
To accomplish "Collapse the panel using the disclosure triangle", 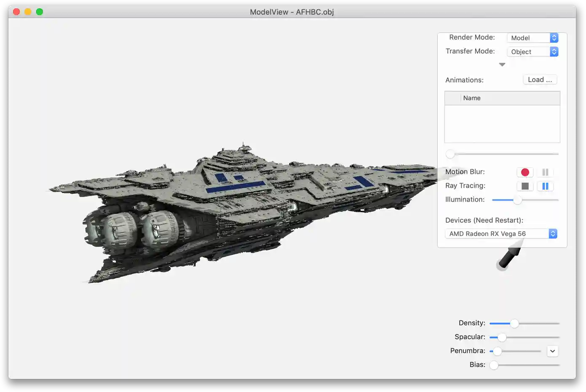I will click(x=502, y=65).
